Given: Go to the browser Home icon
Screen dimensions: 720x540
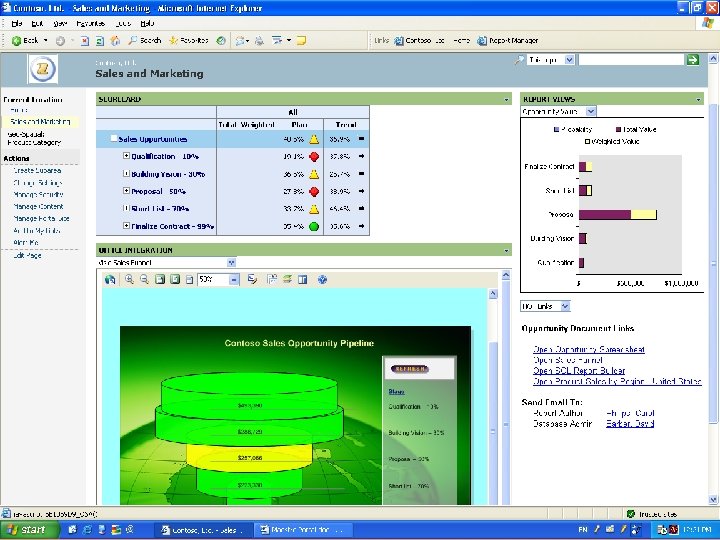Looking at the screenshot, I should tap(115, 41).
